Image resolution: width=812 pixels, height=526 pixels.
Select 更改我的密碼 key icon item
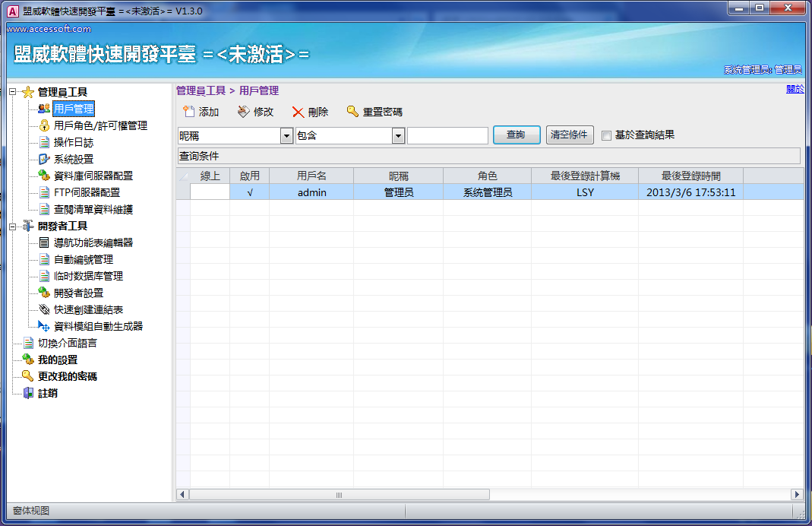click(28, 376)
